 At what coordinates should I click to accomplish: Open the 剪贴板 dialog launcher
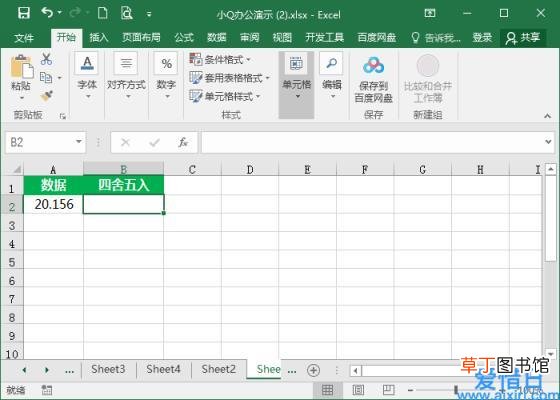63,116
